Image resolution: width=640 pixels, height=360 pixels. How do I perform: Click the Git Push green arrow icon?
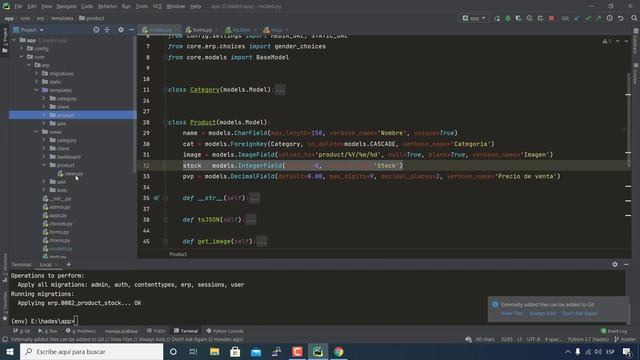coord(598,18)
